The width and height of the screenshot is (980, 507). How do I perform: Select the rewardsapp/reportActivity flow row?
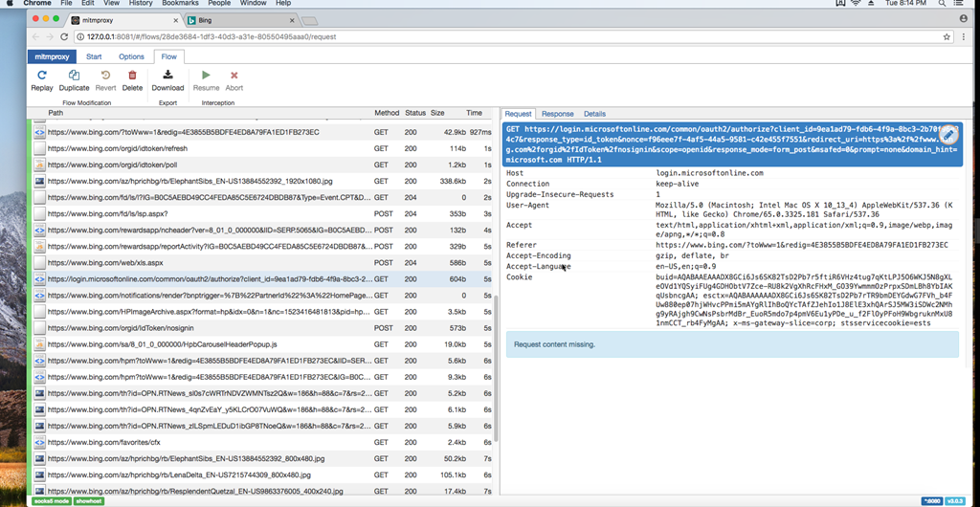tap(262, 246)
